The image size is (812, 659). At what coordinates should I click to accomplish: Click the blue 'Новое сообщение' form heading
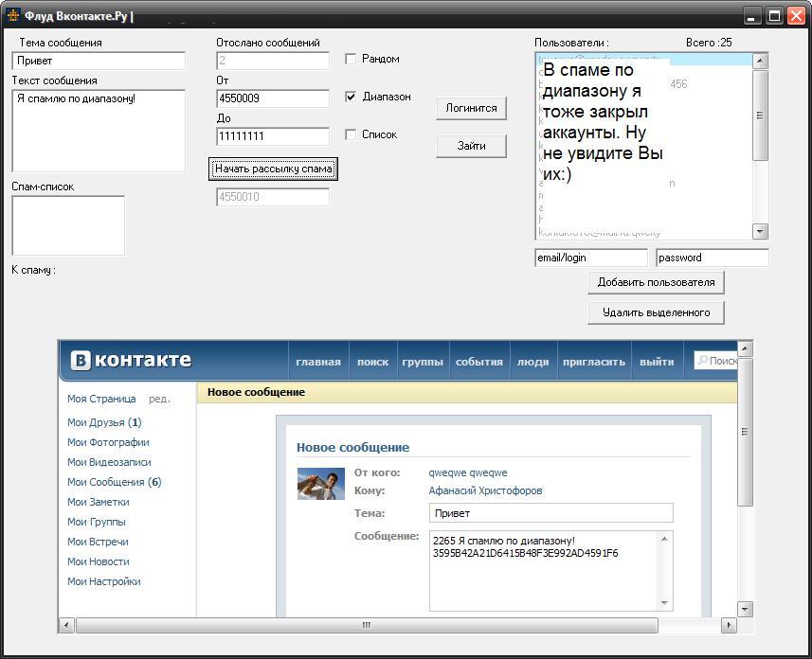352,448
